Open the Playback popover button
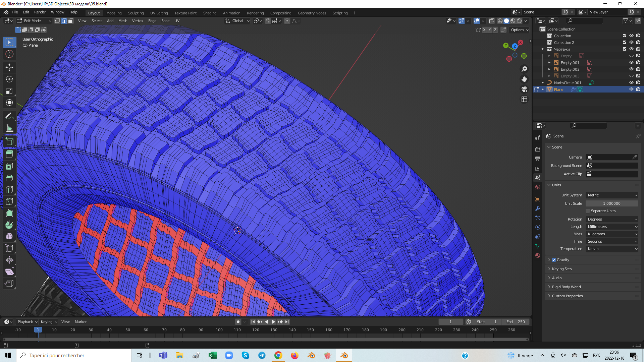 27,322
